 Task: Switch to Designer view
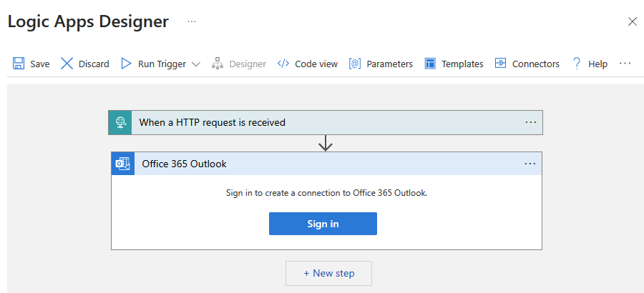tap(239, 64)
